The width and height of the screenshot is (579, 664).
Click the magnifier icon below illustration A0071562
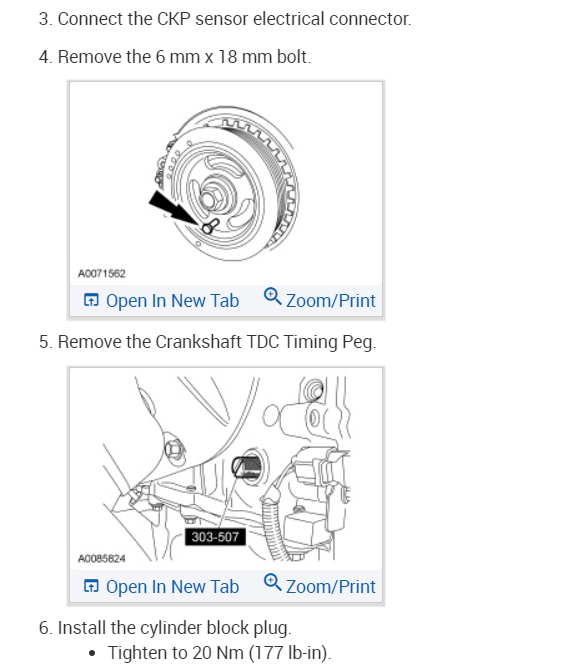272,296
